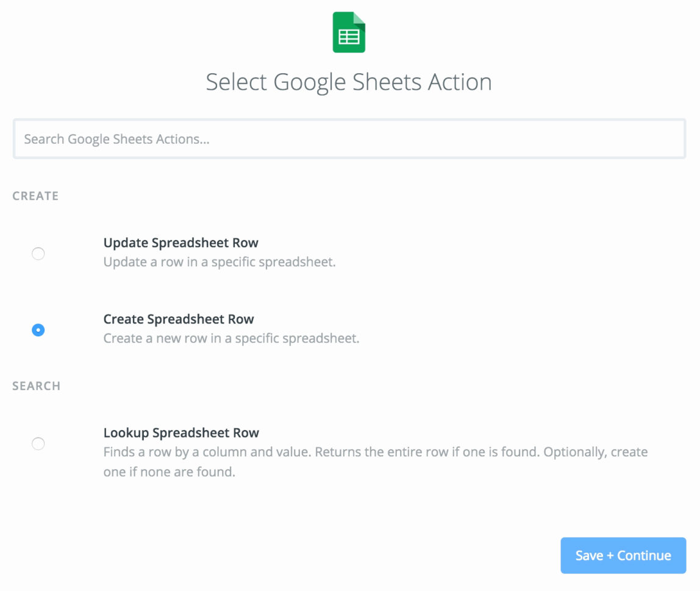Viewport: 700px width, 591px height.
Task: Click the SEARCH section header
Action: pyautogui.click(x=37, y=386)
